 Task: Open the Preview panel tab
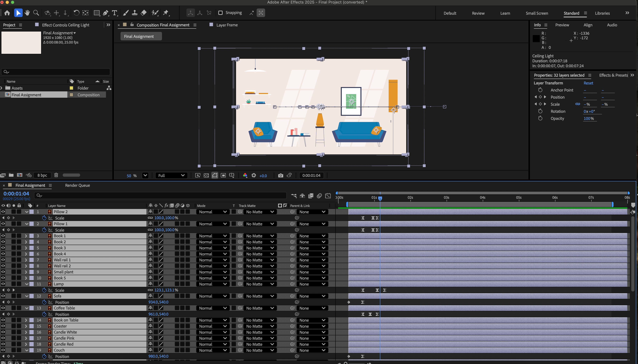(562, 25)
